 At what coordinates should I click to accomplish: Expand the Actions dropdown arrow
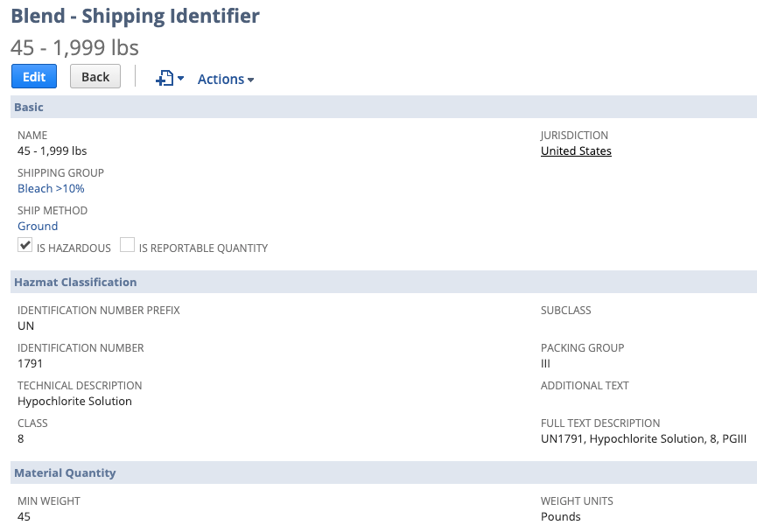[250, 80]
